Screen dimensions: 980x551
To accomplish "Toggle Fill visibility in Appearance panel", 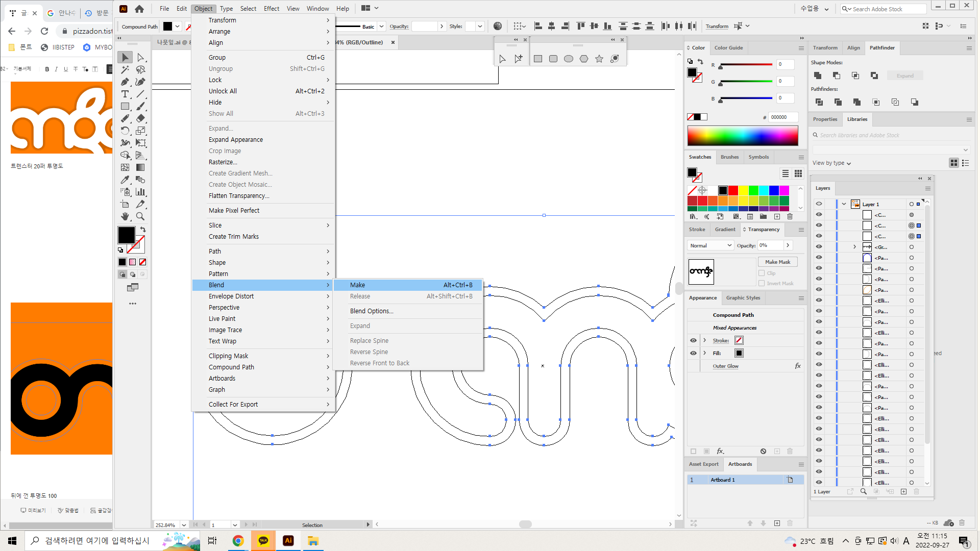I will click(x=693, y=353).
